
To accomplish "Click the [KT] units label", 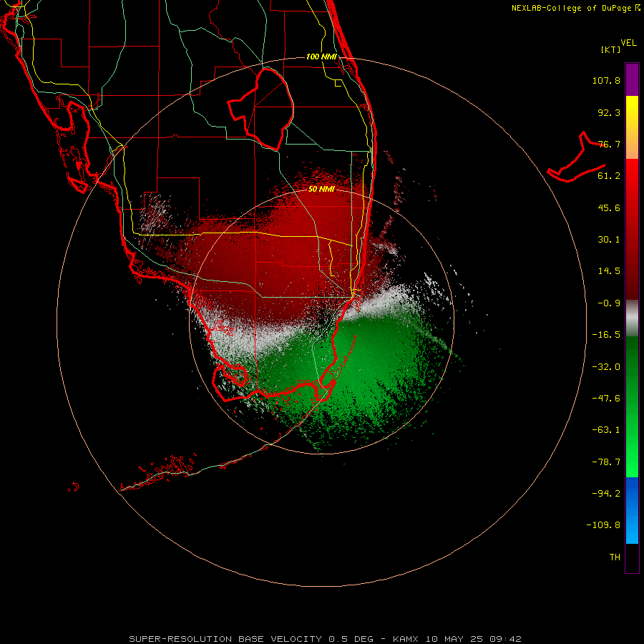I will pos(611,49).
